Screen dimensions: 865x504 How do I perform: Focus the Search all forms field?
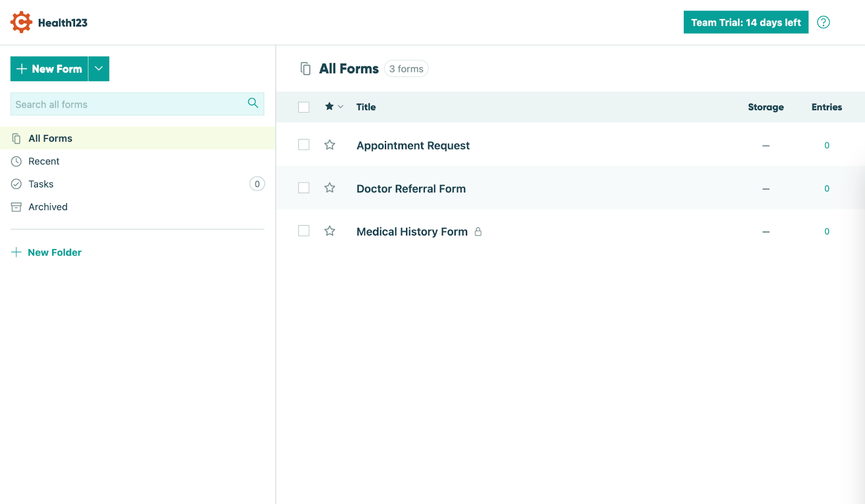coord(128,104)
